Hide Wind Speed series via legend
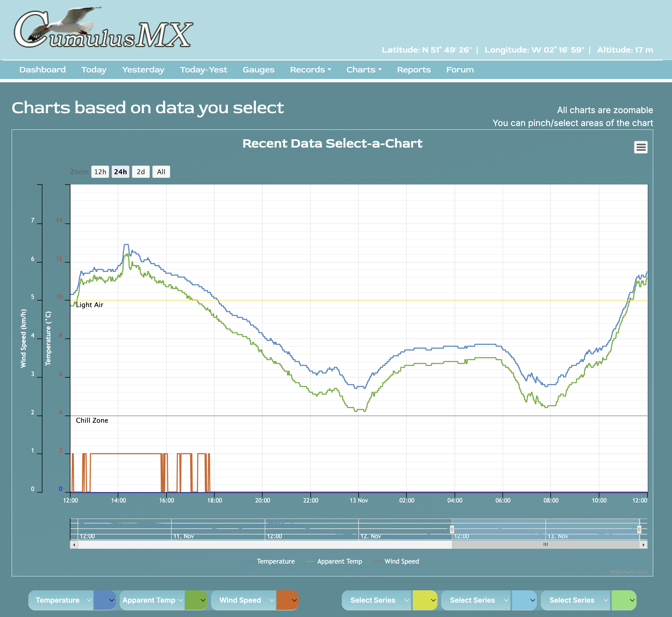The width and height of the screenshot is (672, 617). coord(401,561)
